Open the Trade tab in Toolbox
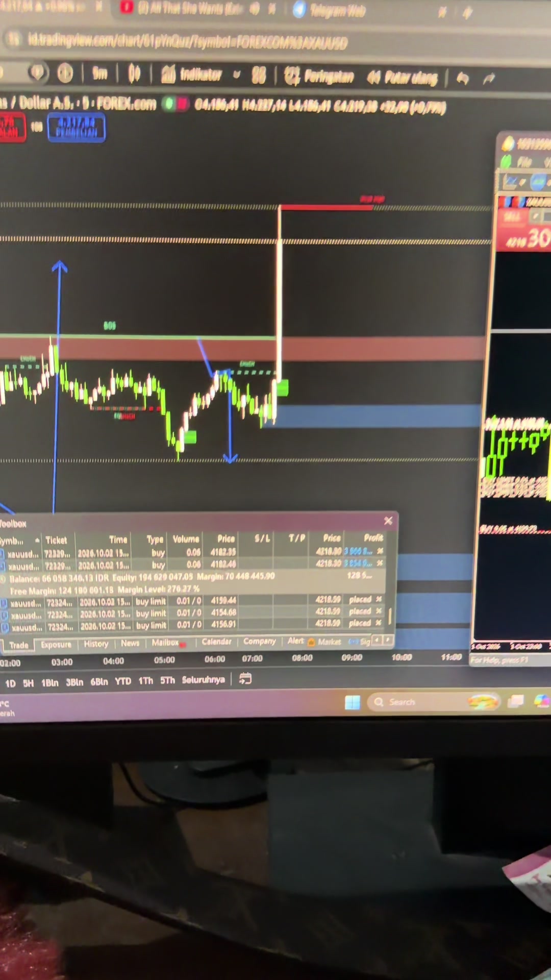Viewport: 551px width, 980px height. tap(19, 646)
